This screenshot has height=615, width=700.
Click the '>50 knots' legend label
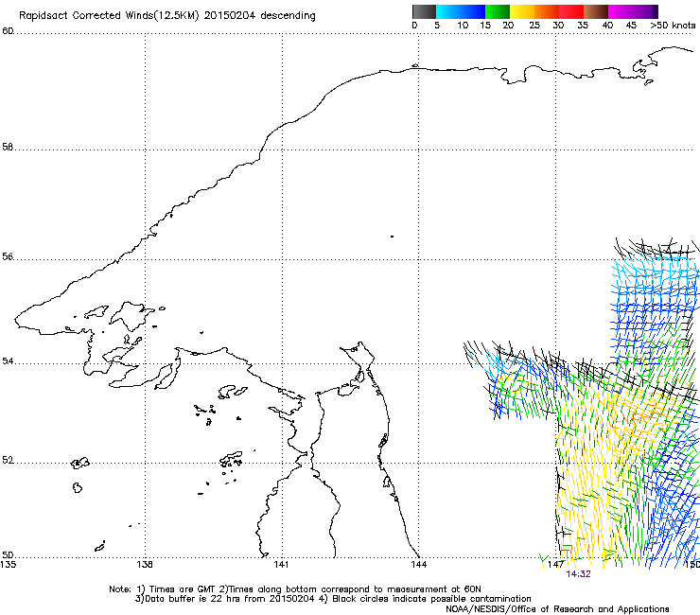(x=673, y=26)
